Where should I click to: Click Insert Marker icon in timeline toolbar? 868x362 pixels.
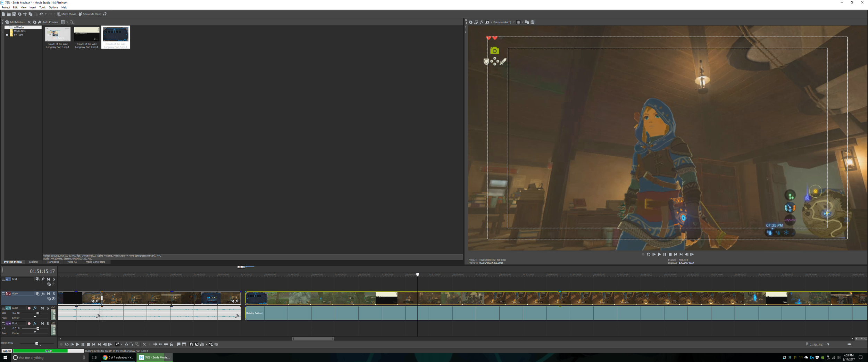click(x=179, y=345)
